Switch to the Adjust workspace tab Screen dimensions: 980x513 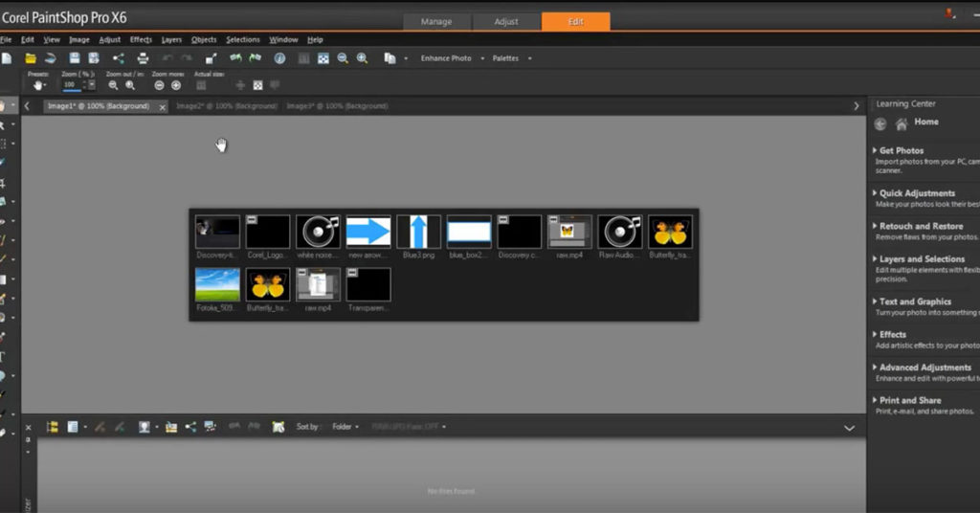pos(506,21)
